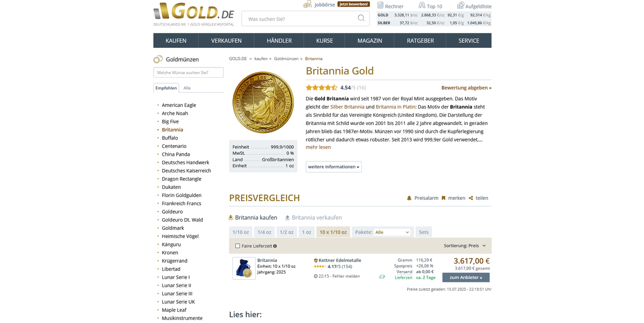Open Maple Leaf in coin list

[174, 310]
